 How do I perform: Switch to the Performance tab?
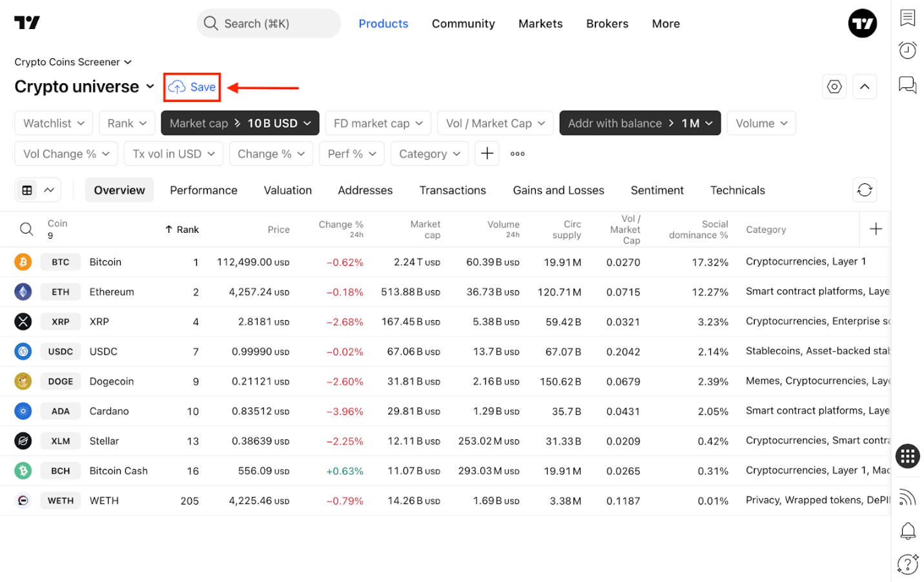coord(203,190)
